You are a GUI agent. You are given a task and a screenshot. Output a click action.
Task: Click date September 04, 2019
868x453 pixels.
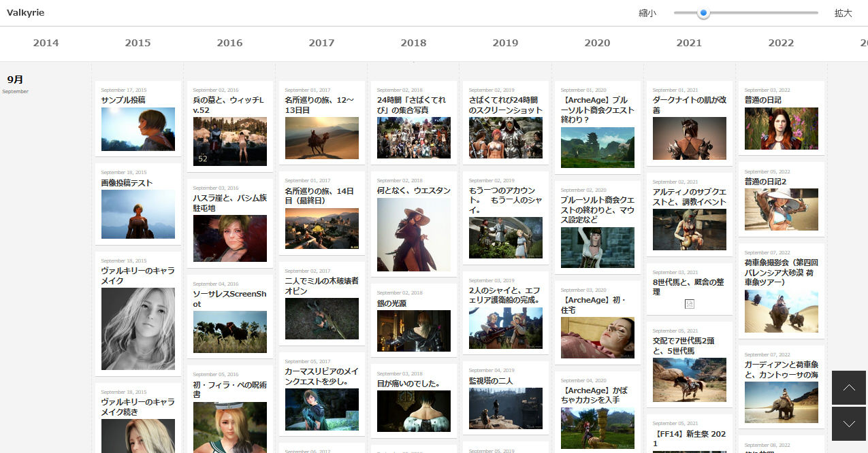(492, 370)
